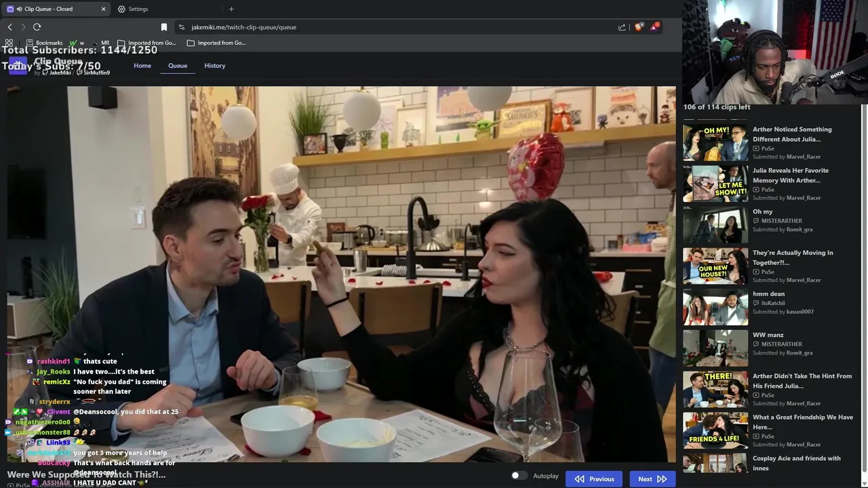Image resolution: width=868 pixels, height=488 pixels.
Task: Skip to the Next clip
Action: 652,479
